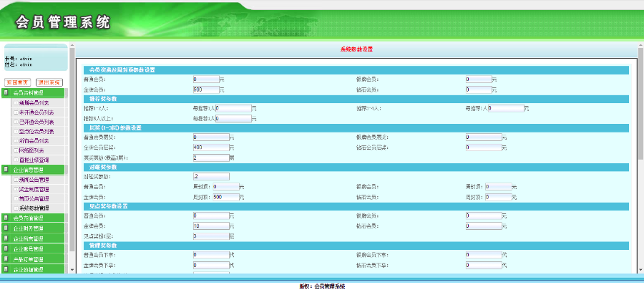Focus the 见点奖 层 field showing 3
Image resolution: width=644 pixels, height=290 pixels.
click(211, 236)
